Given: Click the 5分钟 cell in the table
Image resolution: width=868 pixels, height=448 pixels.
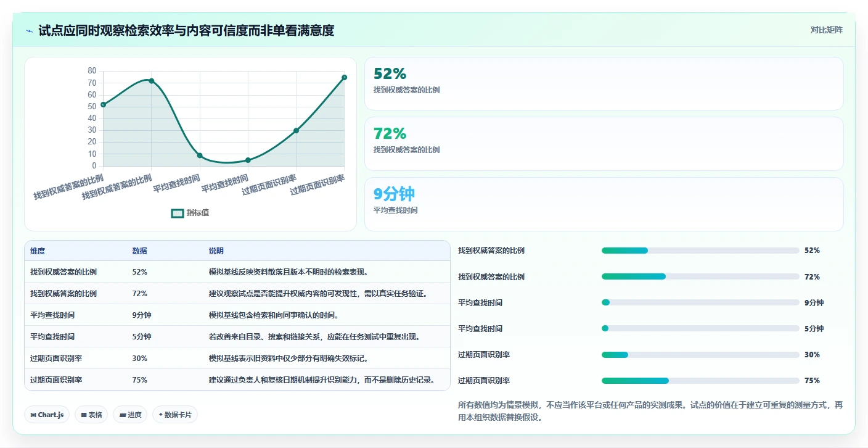Looking at the screenshot, I should 142,337.
